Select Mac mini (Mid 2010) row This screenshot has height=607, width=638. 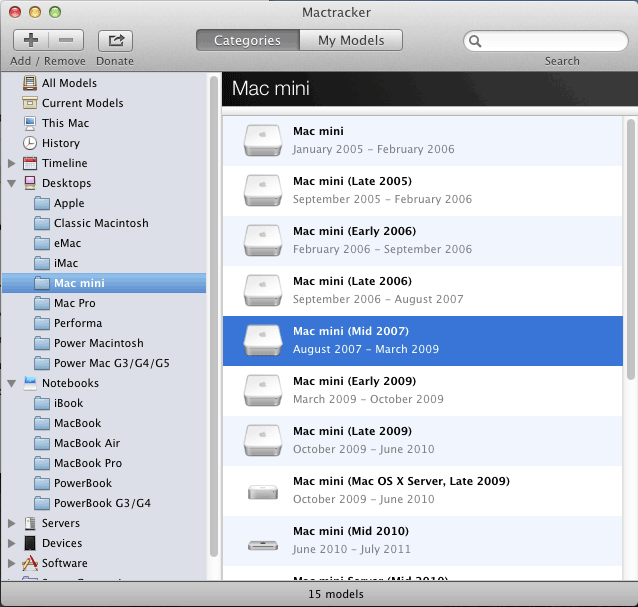(423, 541)
